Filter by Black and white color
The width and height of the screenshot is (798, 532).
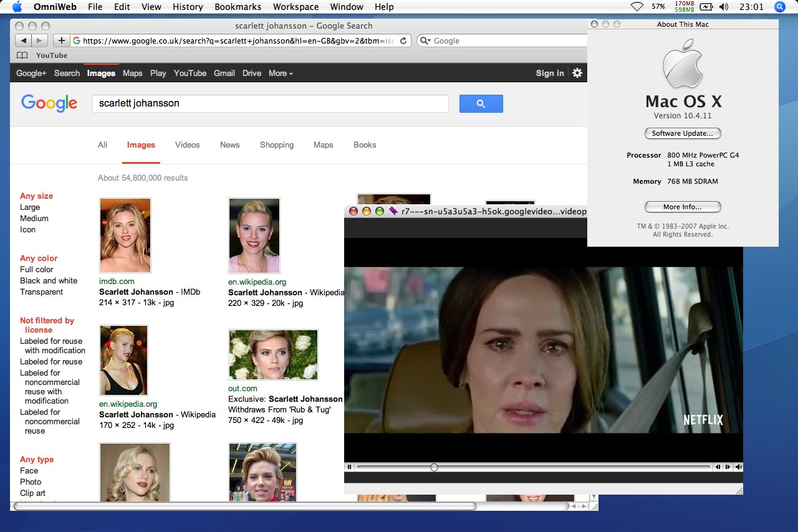pyautogui.click(x=49, y=280)
